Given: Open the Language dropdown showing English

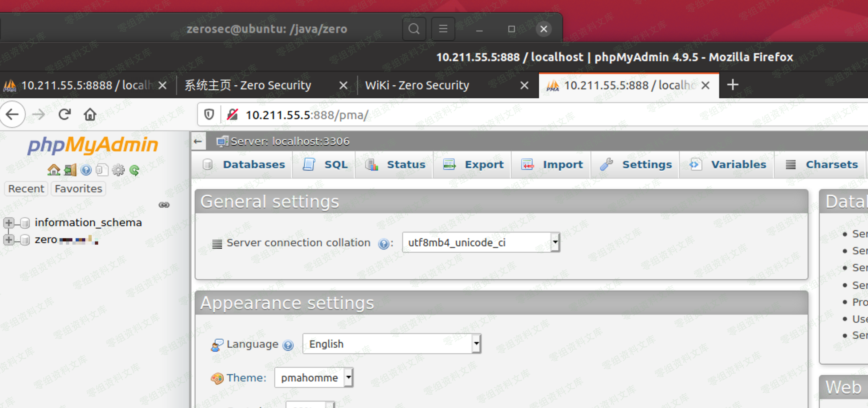Looking at the screenshot, I should (x=391, y=344).
